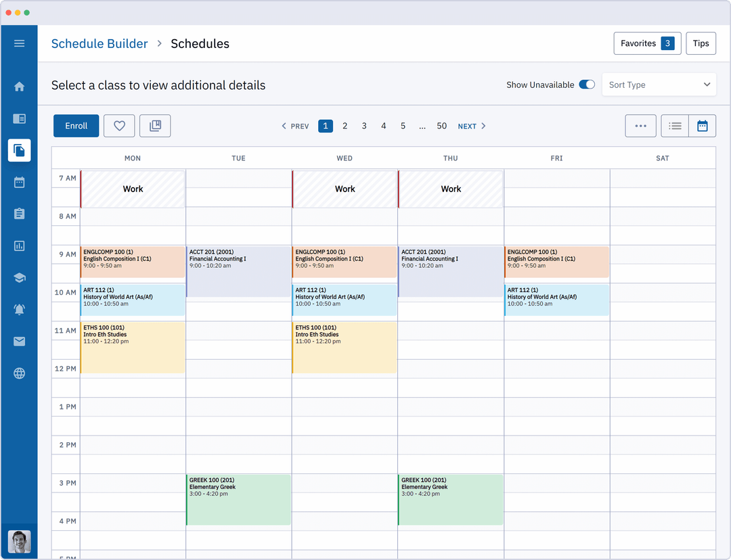Viewport: 731px width, 560px height.
Task: Open the calendar icon in the sidebar
Action: tap(19, 182)
